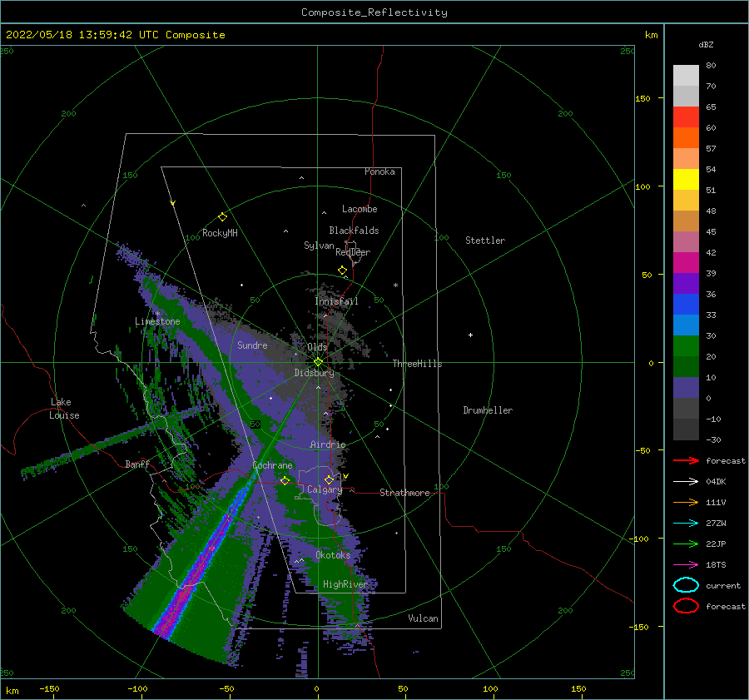
Task: Click the Blackfalds city label
Action: [354, 231]
